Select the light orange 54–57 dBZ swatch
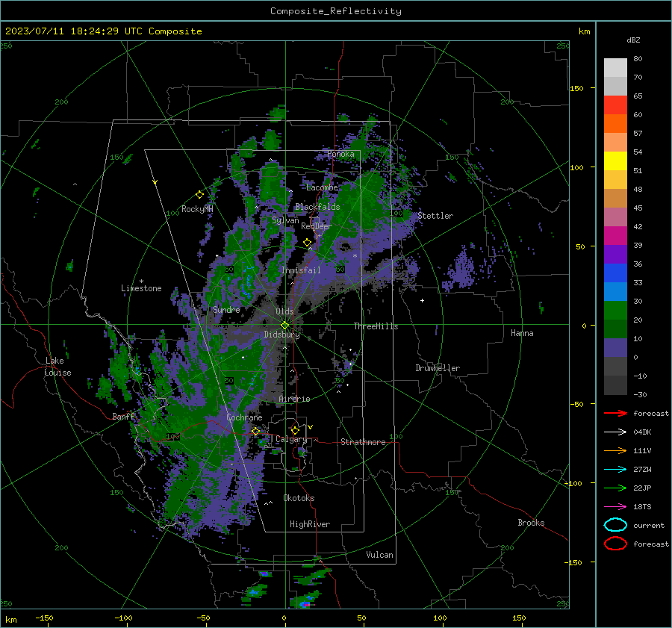 [x=615, y=143]
